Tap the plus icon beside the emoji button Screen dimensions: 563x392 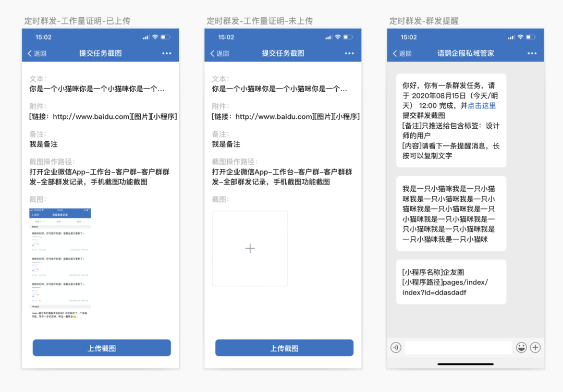535,347
